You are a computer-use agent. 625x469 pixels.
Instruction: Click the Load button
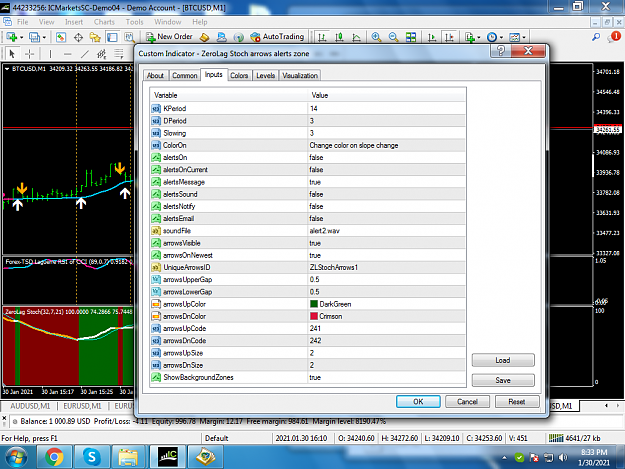pos(503,360)
